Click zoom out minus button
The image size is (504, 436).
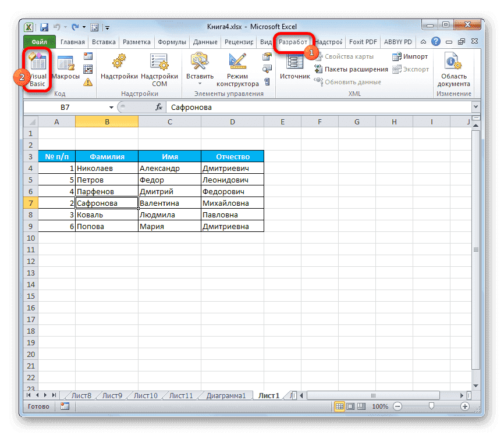click(397, 406)
